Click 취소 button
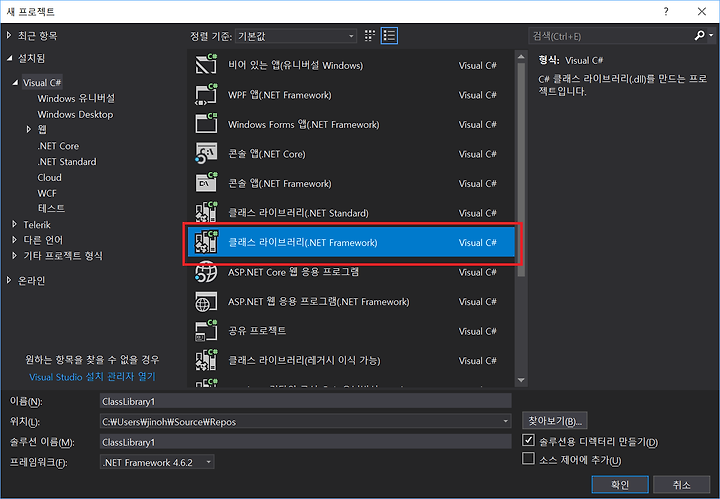720x499 pixels. click(x=681, y=484)
